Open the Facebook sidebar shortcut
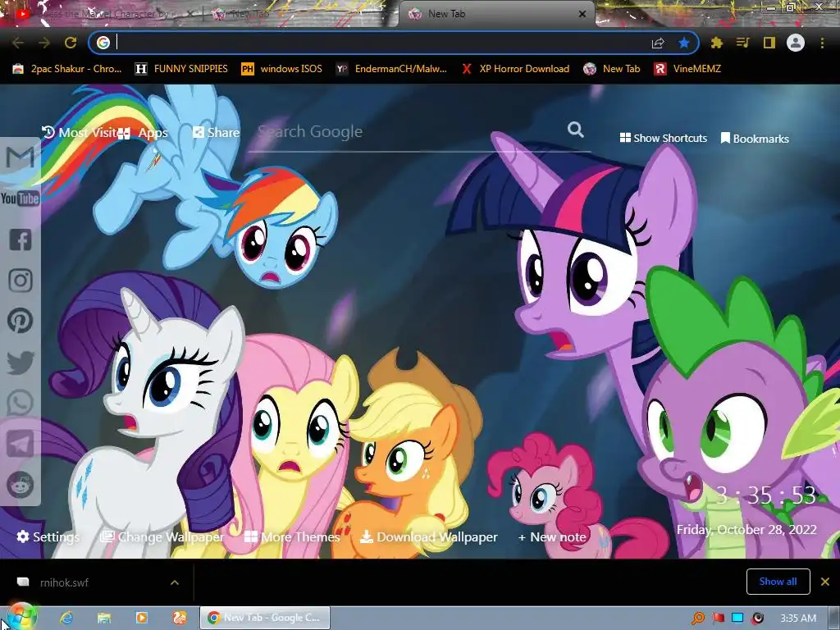 pos(21,240)
